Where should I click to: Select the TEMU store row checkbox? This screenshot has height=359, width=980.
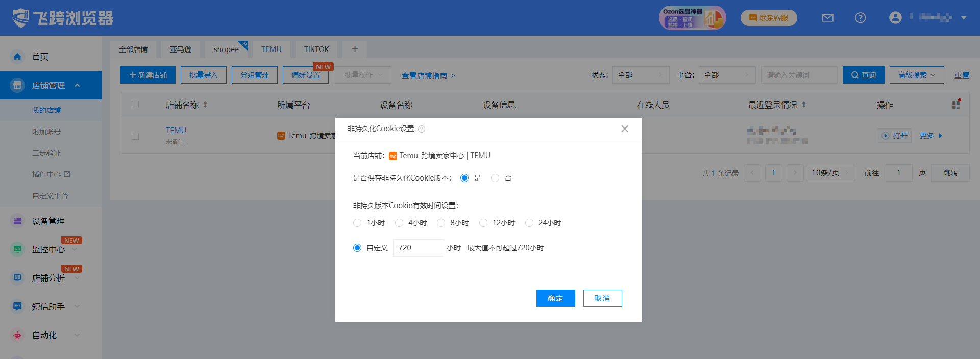135,136
